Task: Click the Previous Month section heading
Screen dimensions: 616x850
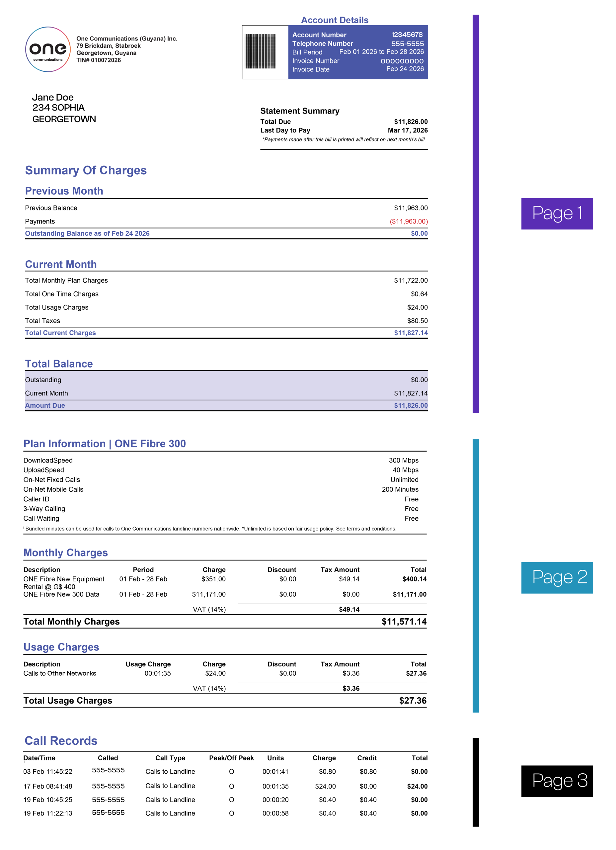Action: coord(64,191)
